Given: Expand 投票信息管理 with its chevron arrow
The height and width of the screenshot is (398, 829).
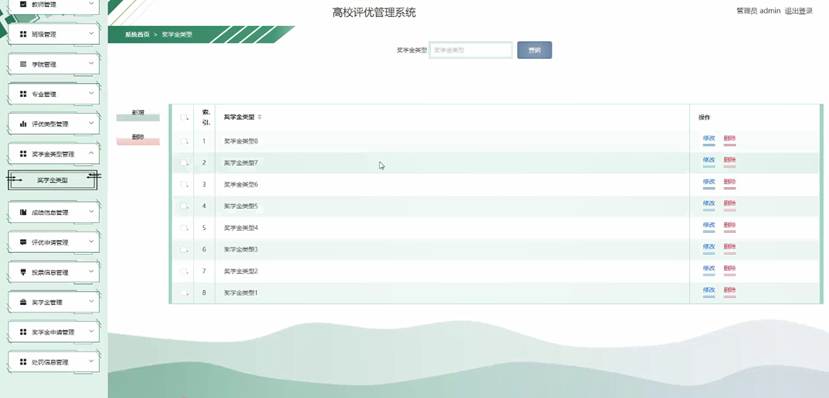Looking at the screenshot, I should point(91,272).
